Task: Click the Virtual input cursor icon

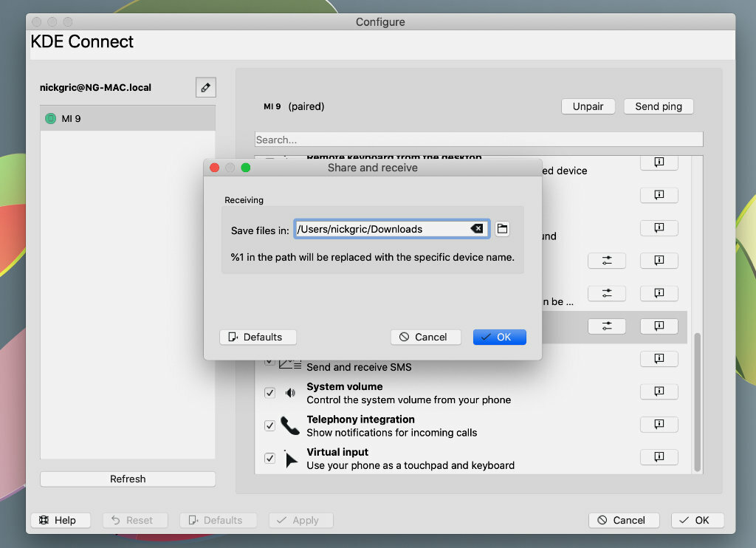Action: pyautogui.click(x=290, y=459)
